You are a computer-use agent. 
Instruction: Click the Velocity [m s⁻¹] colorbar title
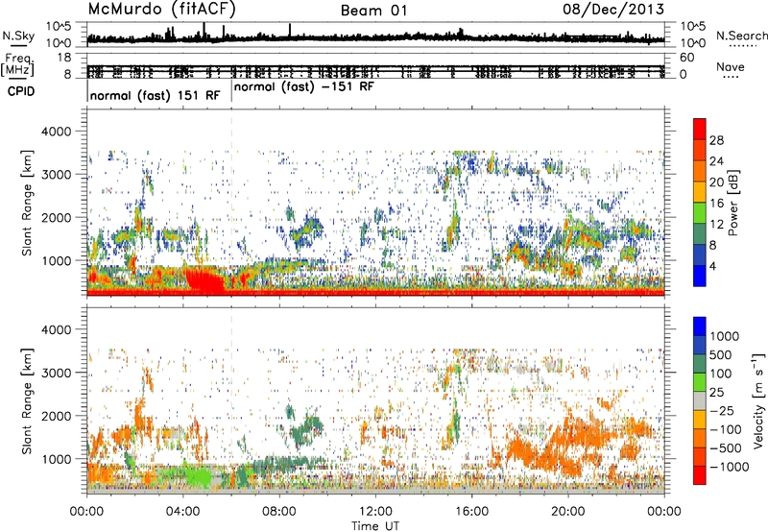tap(758, 400)
